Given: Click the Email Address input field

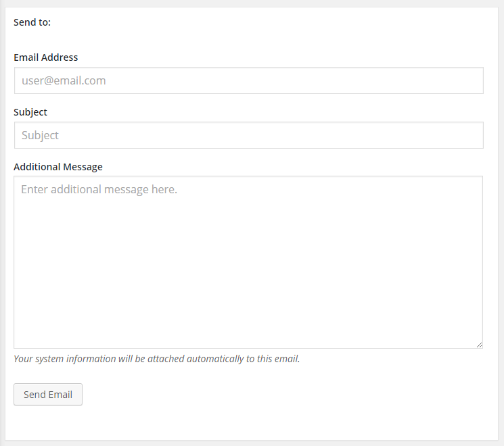Looking at the screenshot, I should click(x=248, y=80).
